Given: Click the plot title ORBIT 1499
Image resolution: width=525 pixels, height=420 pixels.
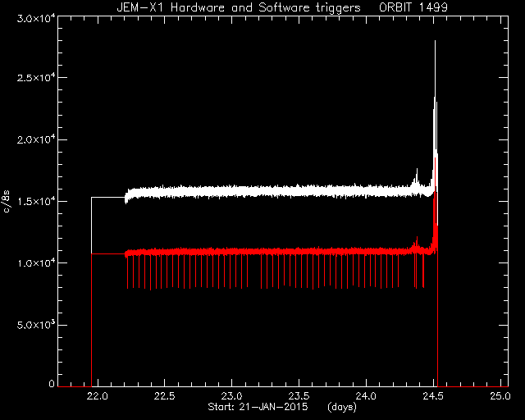Looking at the screenshot, I should [x=413, y=7].
